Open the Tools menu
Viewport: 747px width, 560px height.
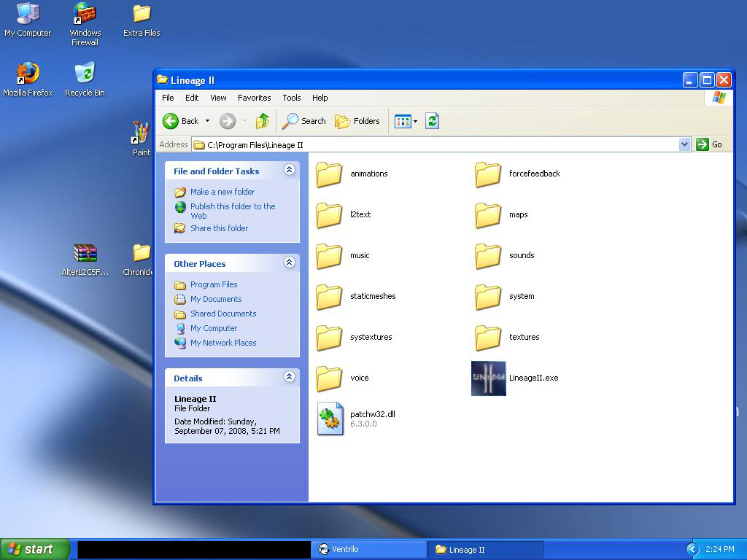[292, 98]
